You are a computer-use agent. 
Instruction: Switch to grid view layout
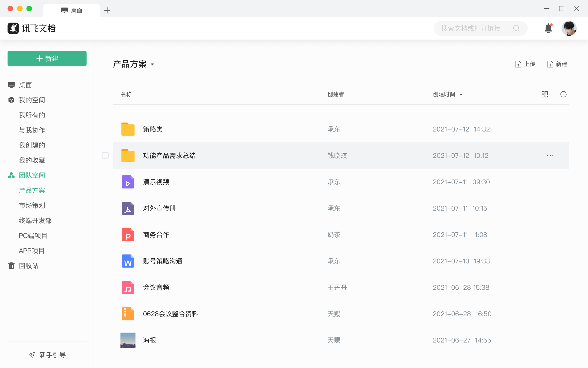tap(545, 94)
